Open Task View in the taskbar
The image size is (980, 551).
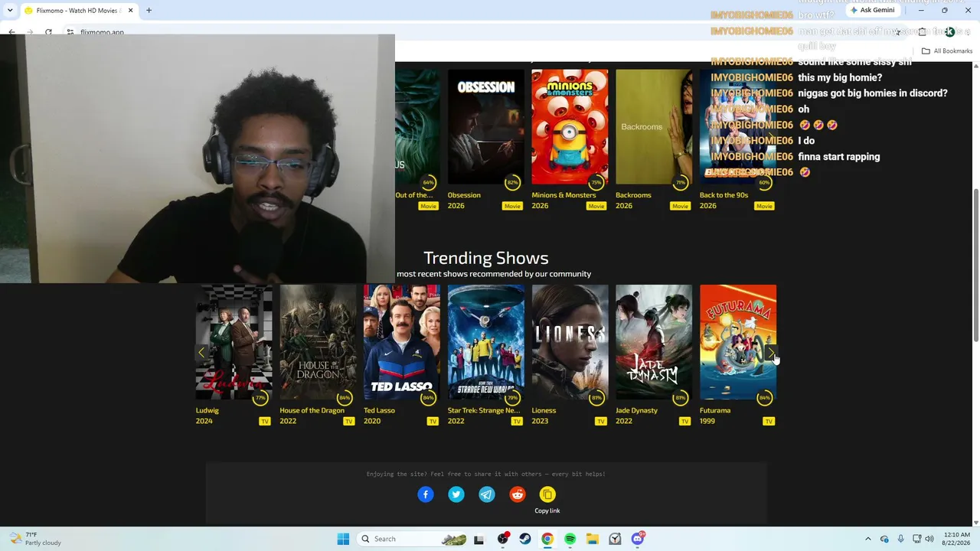tap(479, 539)
